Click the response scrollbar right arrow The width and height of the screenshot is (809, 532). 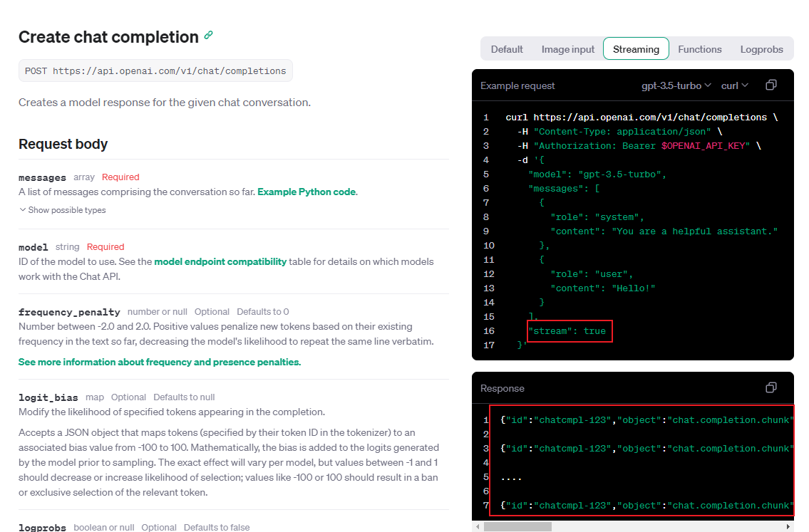tap(788, 526)
